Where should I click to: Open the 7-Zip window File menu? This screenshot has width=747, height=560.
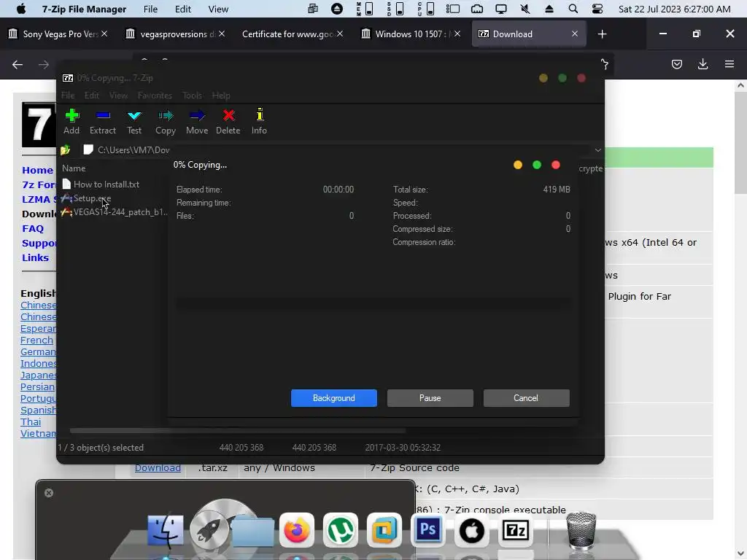[68, 96]
